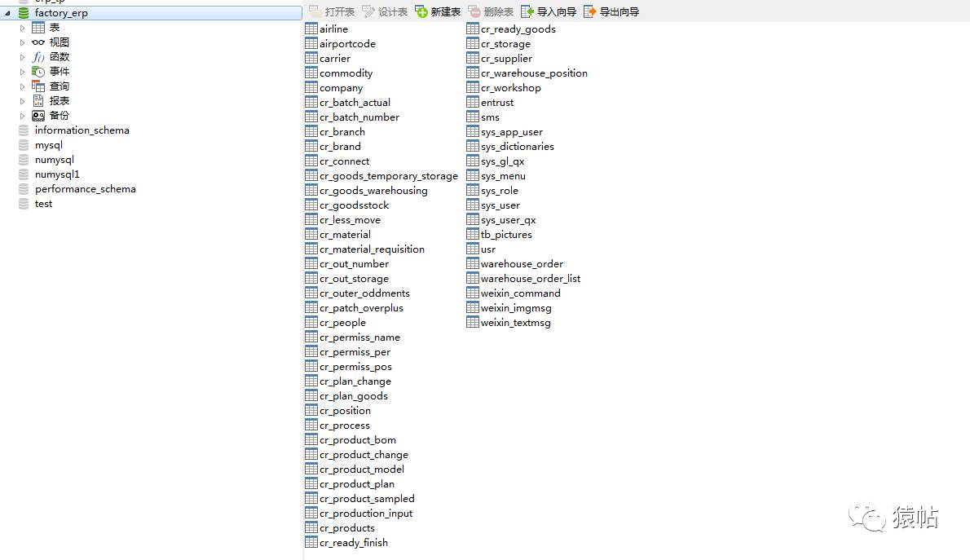The image size is (970, 560).
Task: Select the cr_patch_overplus table
Action: pos(361,308)
